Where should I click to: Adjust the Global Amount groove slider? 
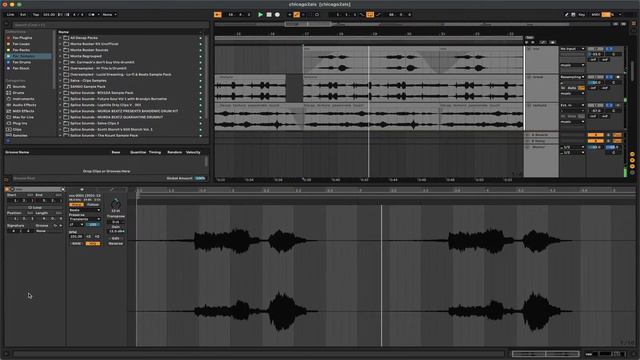coord(200,178)
